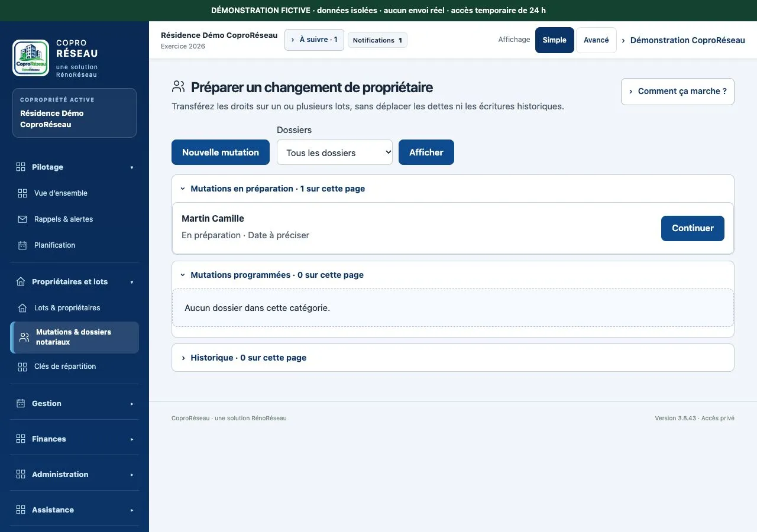Select the Résidence Démo CoproRéseau active copropriété card

coord(75,113)
